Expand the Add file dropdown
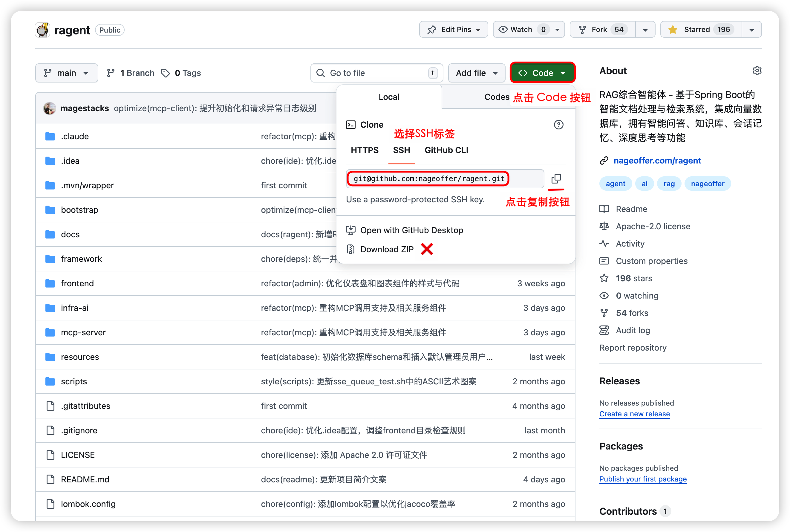The width and height of the screenshot is (790, 532). tap(476, 73)
